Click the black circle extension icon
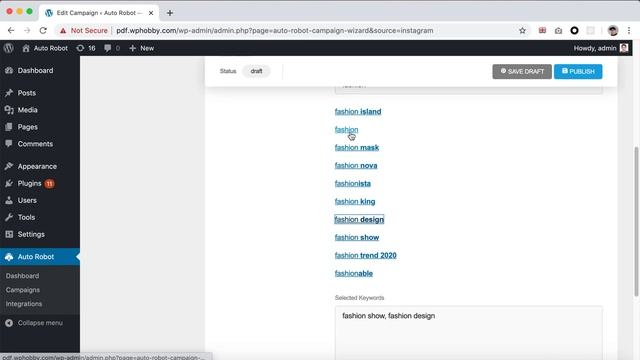640x360 pixels. [574, 31]
